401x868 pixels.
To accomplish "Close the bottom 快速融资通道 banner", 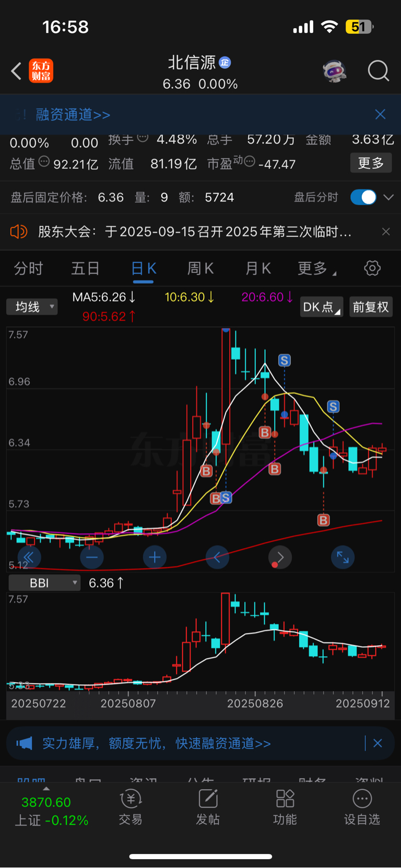I will click(378, 743).
